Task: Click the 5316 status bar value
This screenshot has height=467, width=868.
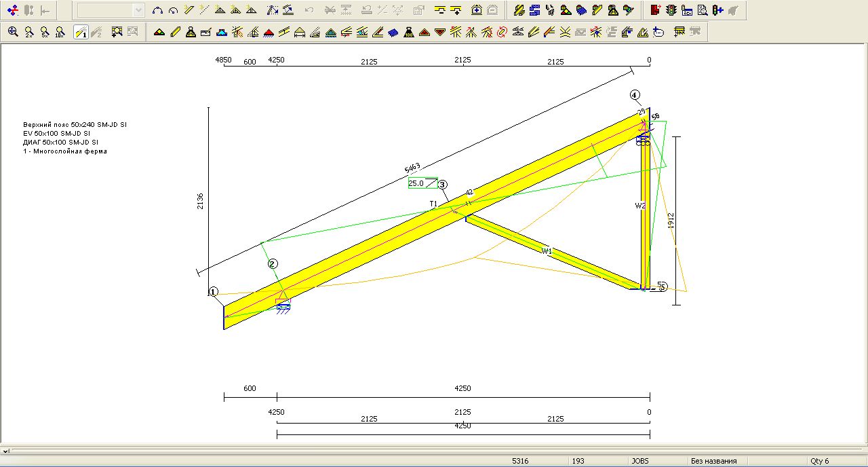Action: 520,461
